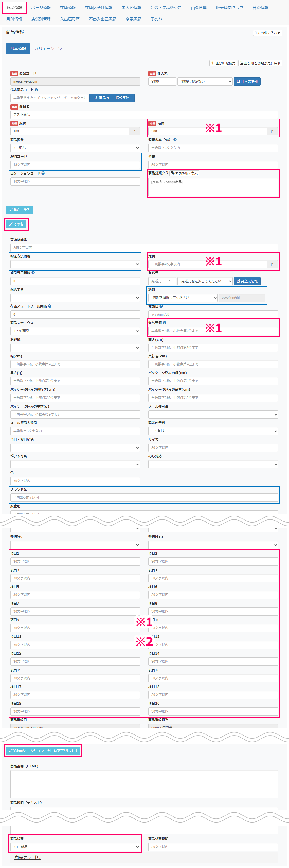Click help icon next to 海外売価

pos(164,323)
